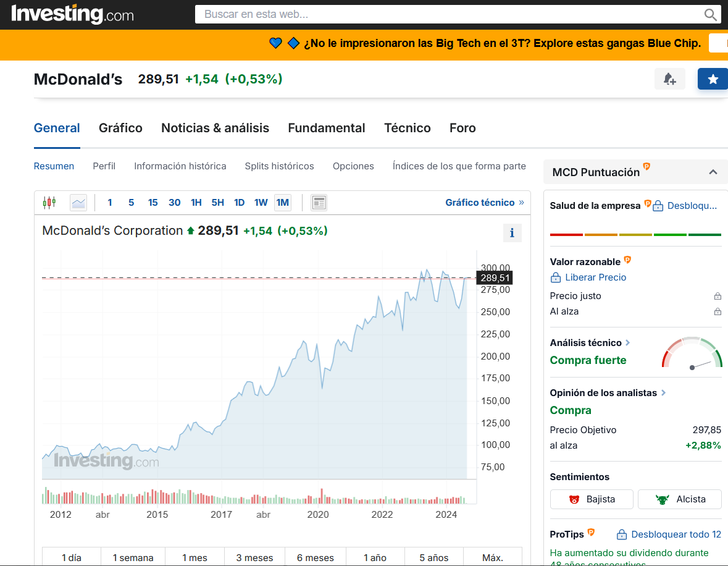The height and width of the screenshot is (566, 728).
Task: Go to Perfil subsection
Action: (104, 166)
